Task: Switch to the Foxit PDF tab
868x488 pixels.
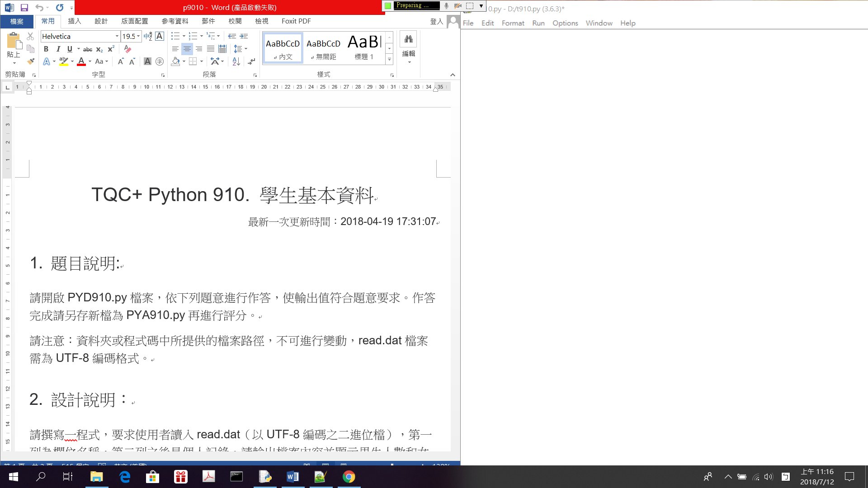Action: point(296,21)
